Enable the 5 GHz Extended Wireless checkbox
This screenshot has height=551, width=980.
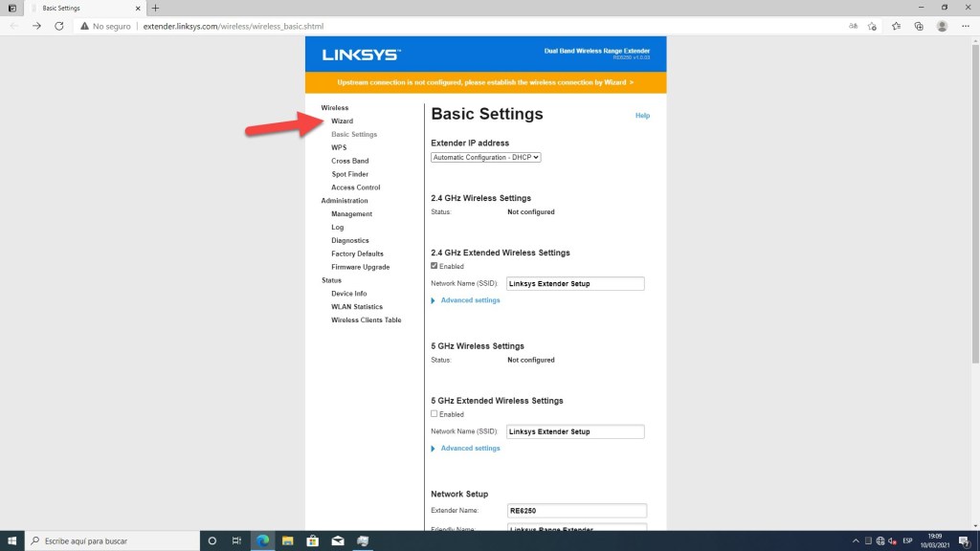434,414
